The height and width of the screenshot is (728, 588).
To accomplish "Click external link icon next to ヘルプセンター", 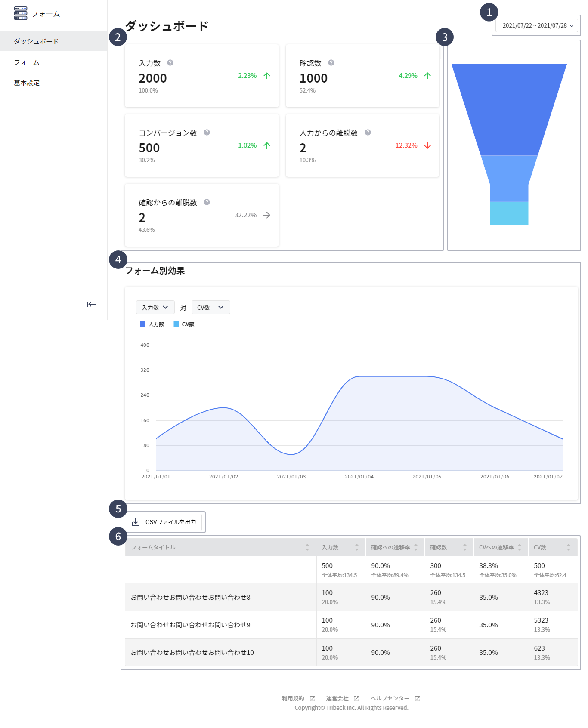I will click(x=418, y=699).
